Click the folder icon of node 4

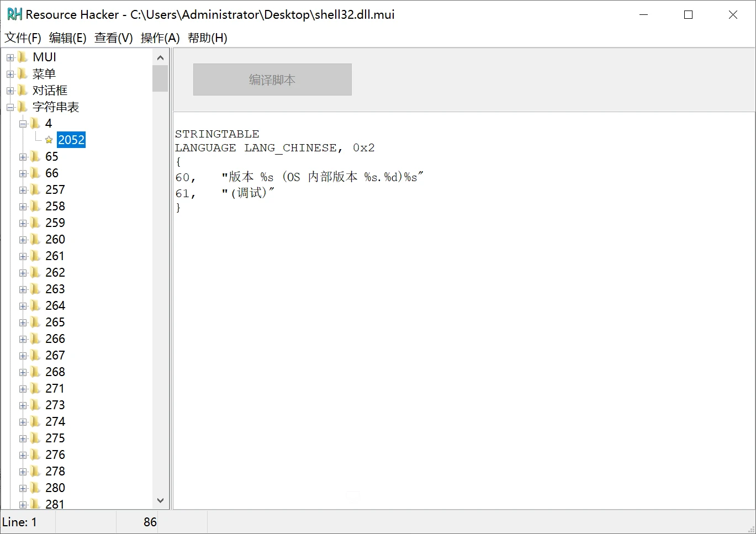coord(35,123)
